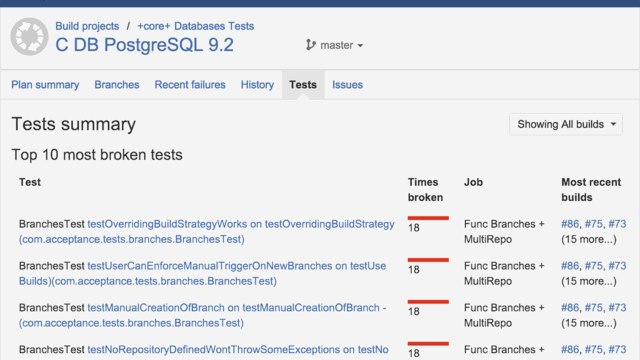Open build #73 in the testNoRepositoryDefined row
Viewport: 640px width, 360px height.
click(617, 350)
